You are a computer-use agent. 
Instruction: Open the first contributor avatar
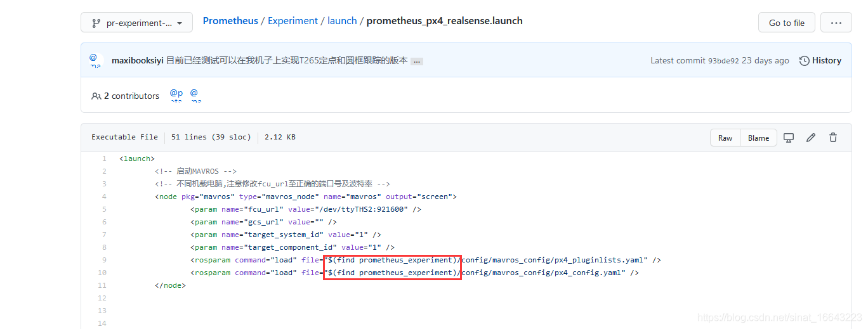click(176, 96)
